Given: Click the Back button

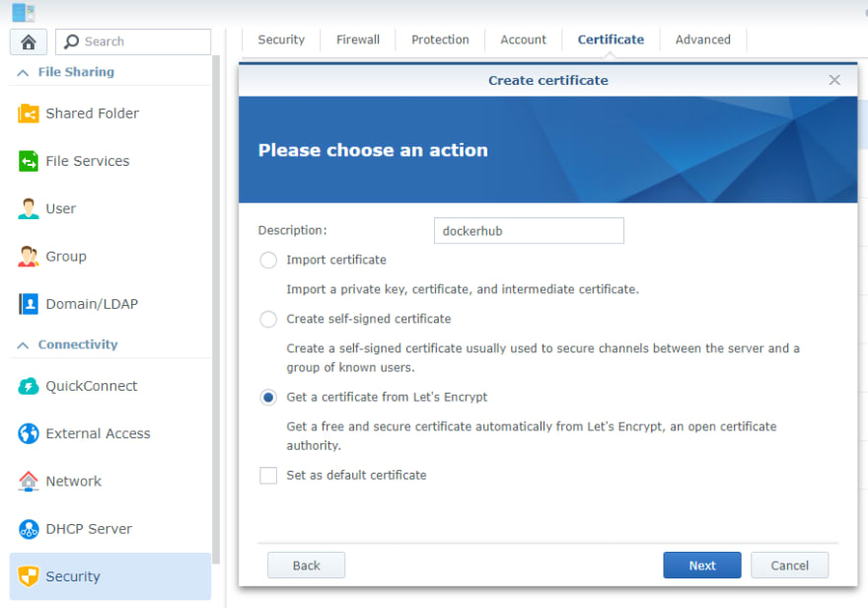Looking at the screenshot, I should [306, 566].
